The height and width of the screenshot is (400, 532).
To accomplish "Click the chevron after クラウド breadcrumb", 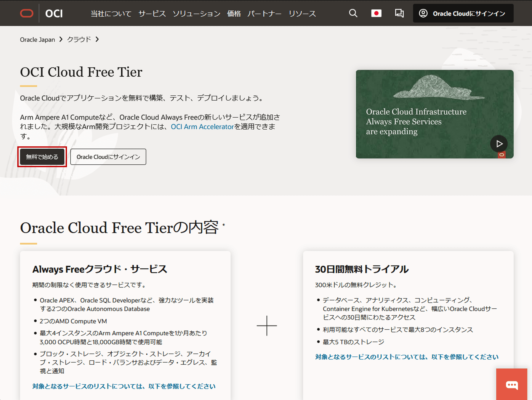I will pos(97,39).
